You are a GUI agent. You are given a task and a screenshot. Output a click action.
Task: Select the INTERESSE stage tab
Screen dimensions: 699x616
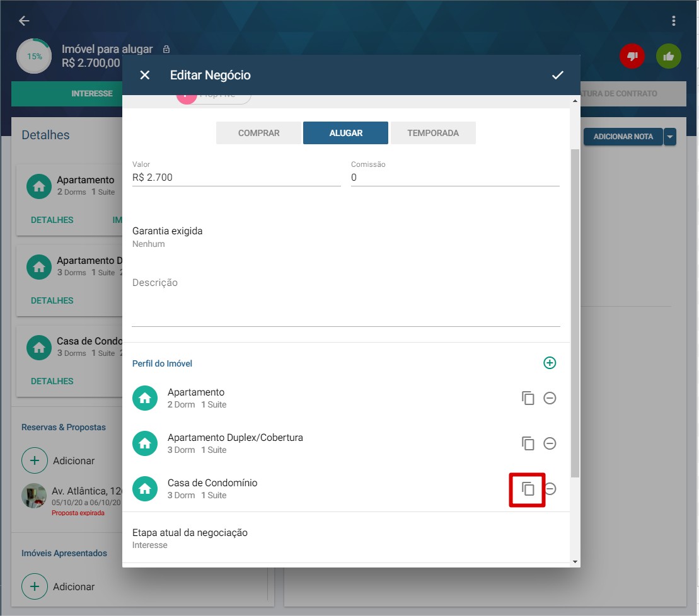pos(67,94)
